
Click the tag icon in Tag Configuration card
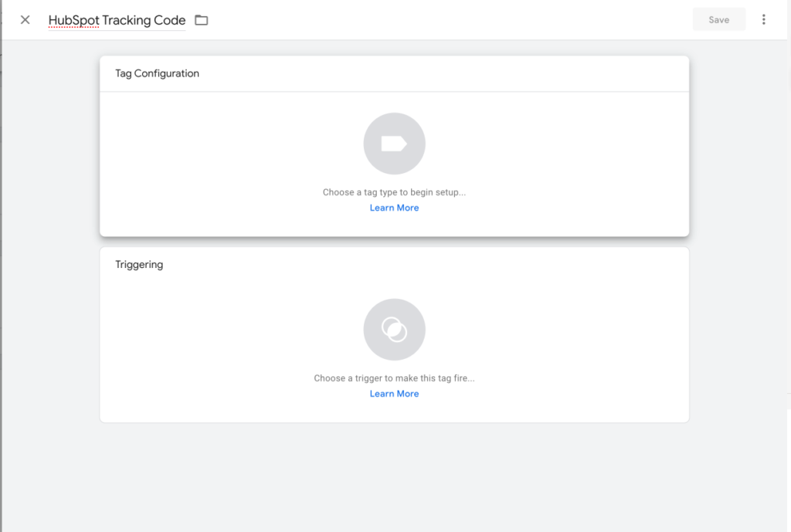click(394, 143)
